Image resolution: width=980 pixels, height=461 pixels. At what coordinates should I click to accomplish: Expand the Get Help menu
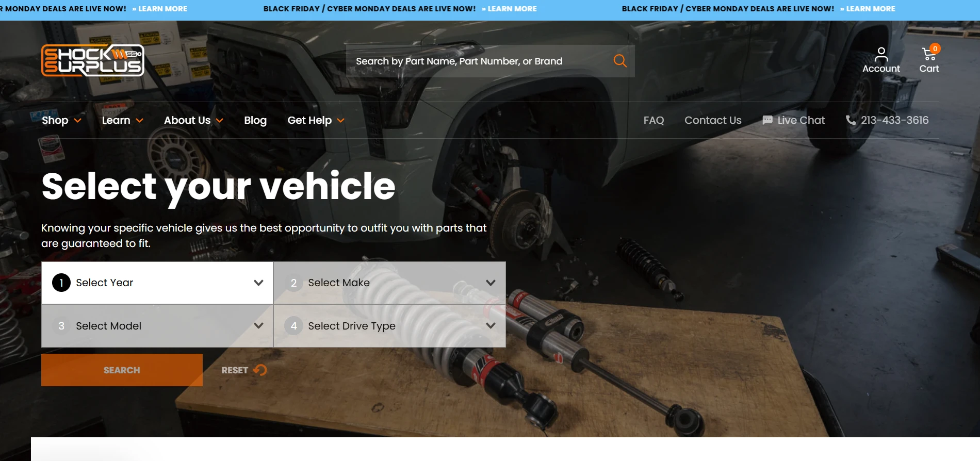coord(316,120)
